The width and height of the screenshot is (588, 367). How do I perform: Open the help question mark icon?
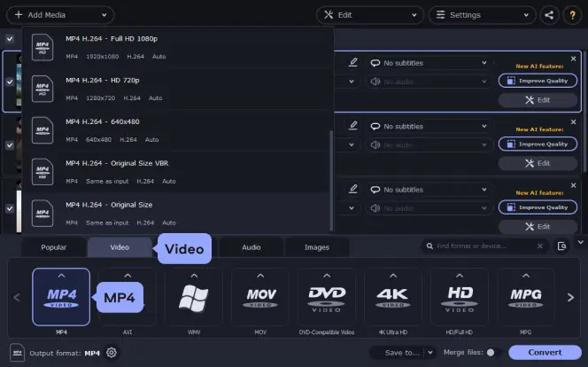[573, 15]
